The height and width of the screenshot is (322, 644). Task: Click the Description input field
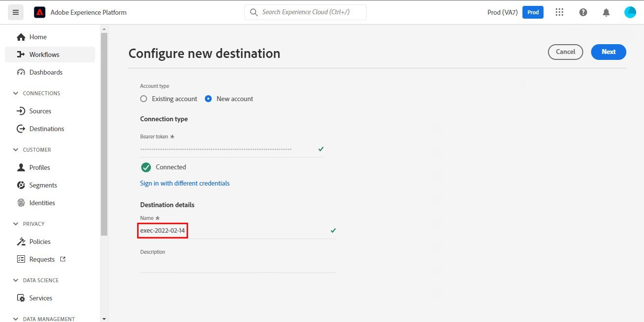pyautogui.click(x=238, y=266)
